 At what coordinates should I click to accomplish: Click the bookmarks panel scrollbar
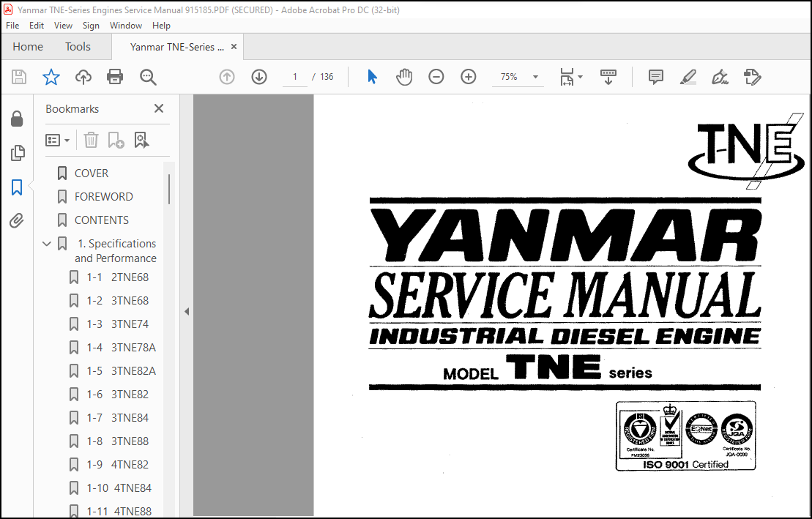169,189
